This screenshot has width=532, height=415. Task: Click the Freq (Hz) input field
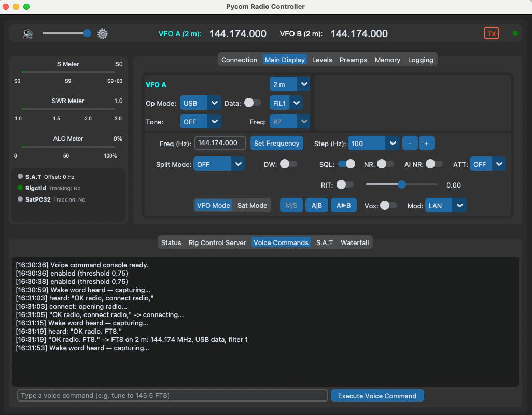(x=220, y=143)
